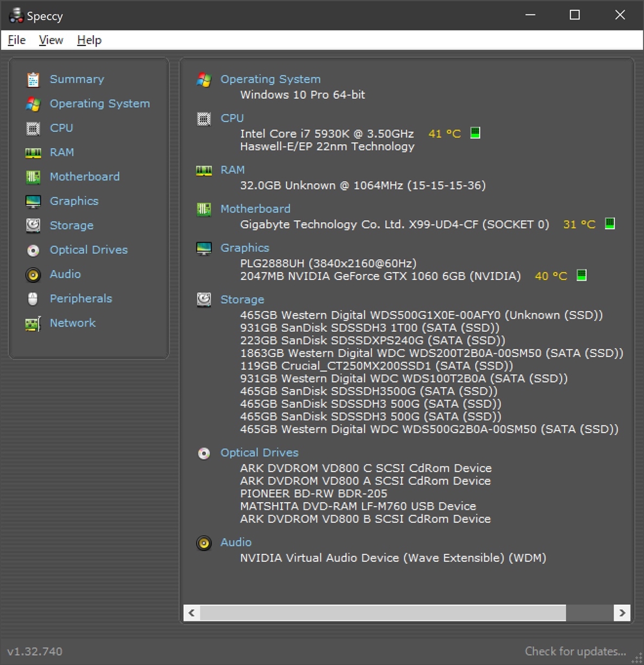Screen dimensions: 644x665
Task: Select Network in the sidebar
Action: point(73,323)
